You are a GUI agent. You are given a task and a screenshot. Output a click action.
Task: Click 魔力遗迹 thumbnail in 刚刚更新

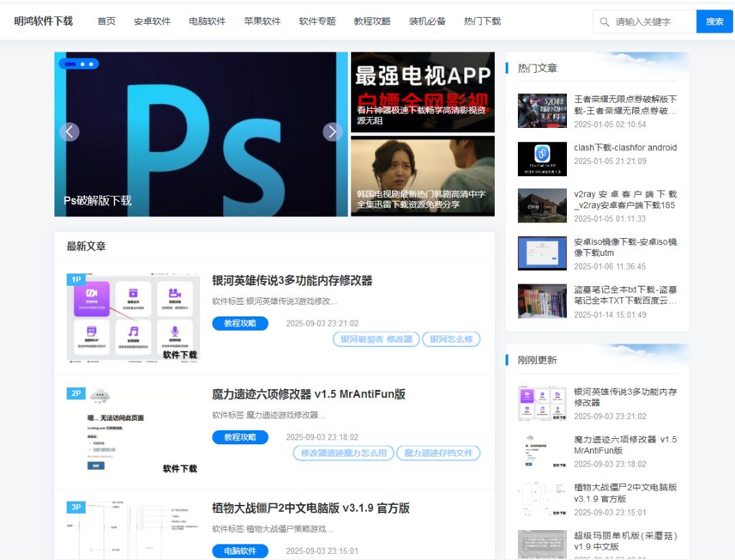point(542,451)
